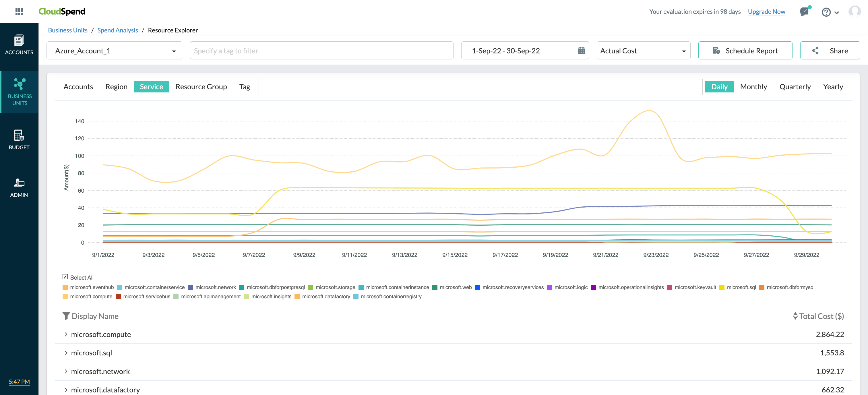
Task: Open the Actual Cost dropdown
Action: click(643, 51)
